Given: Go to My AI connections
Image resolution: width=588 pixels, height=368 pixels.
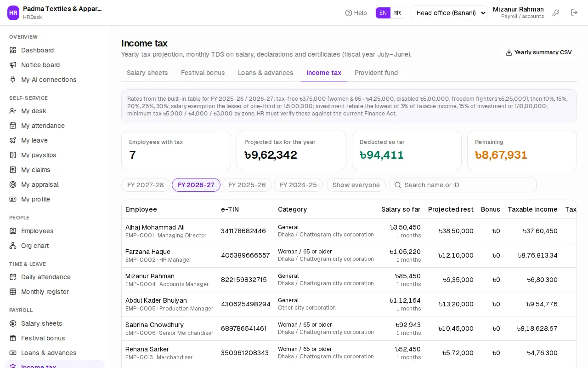Looking at the screenshot, I should pos(55,80).
